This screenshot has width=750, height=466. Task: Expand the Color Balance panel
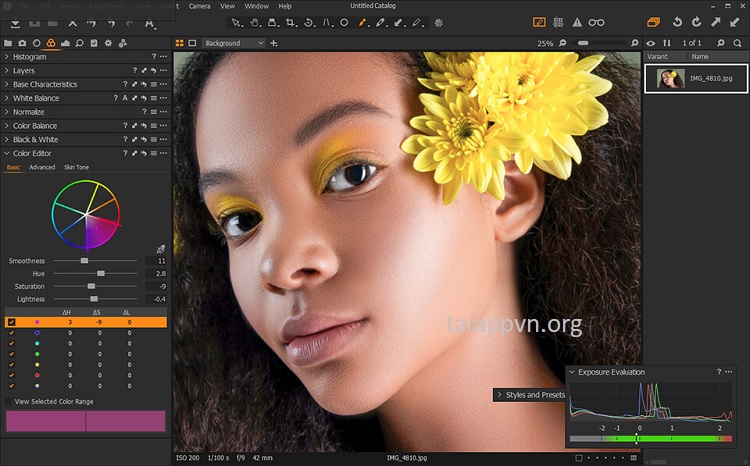point(7,126)
